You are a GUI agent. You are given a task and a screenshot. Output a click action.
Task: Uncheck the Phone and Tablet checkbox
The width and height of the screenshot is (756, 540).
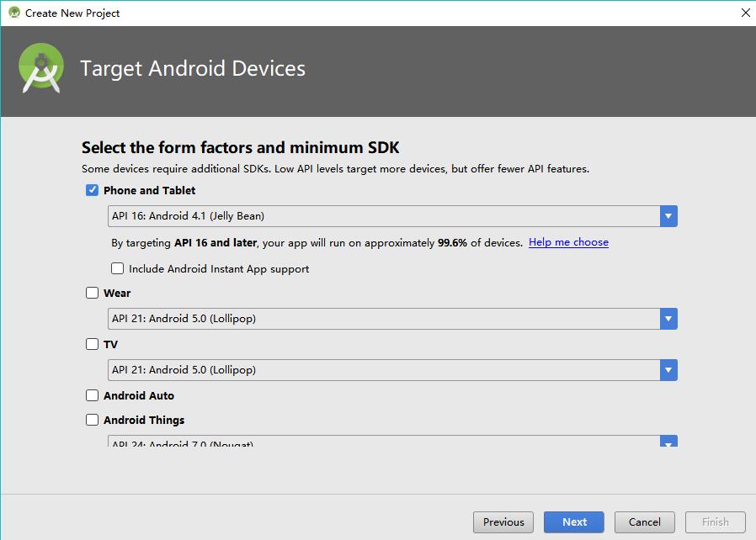93,191
